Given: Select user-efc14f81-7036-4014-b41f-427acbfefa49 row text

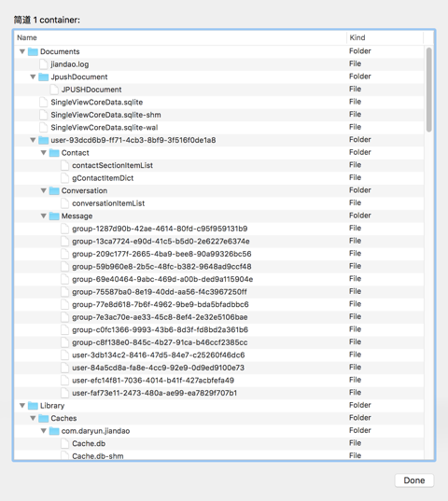Looking at the screenshot, I should [153, 381].
